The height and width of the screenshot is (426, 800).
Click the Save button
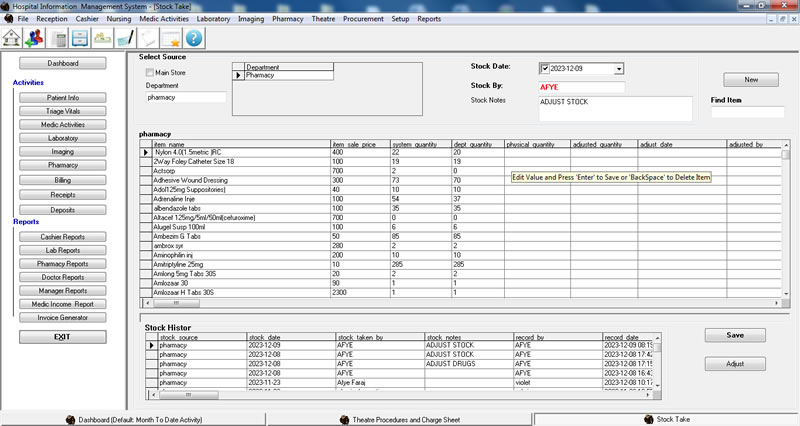pos(735,335)
